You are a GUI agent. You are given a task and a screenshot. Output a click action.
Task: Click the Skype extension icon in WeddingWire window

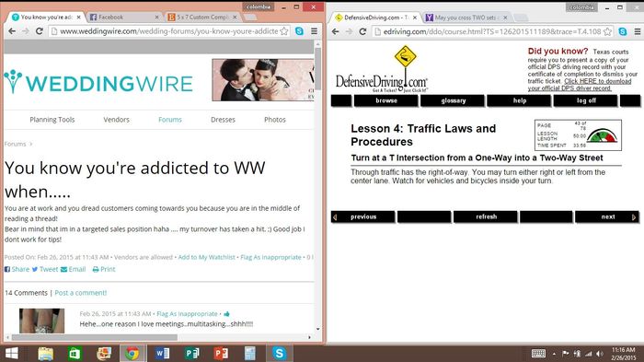click(299, 31)
